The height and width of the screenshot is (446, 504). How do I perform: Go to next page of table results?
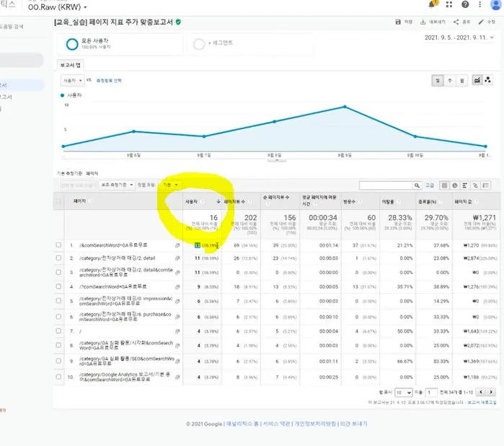(491, 392)
